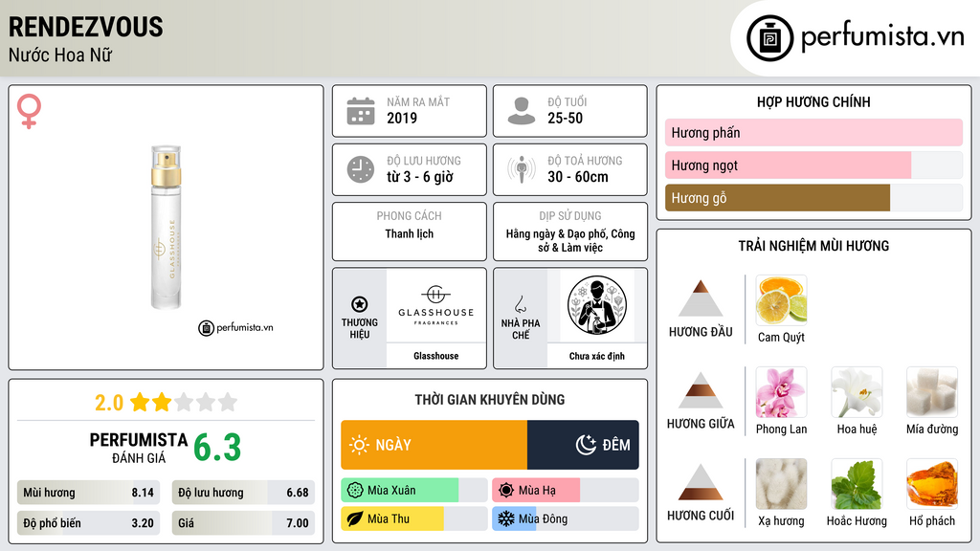This screenshot has height=551, width=980.
Task: Click the Độ lưu hương 6.68 score bar
Action: point(243,493)
